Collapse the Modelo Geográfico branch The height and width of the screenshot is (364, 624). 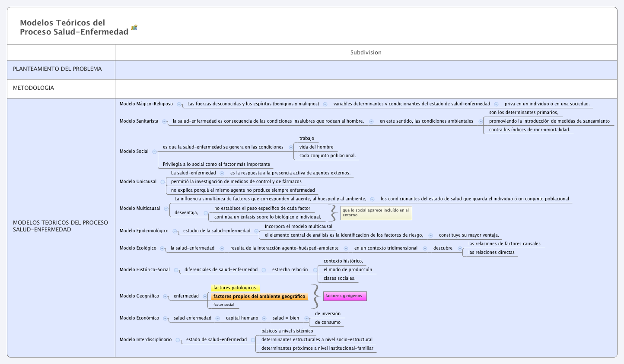[165, 296]
